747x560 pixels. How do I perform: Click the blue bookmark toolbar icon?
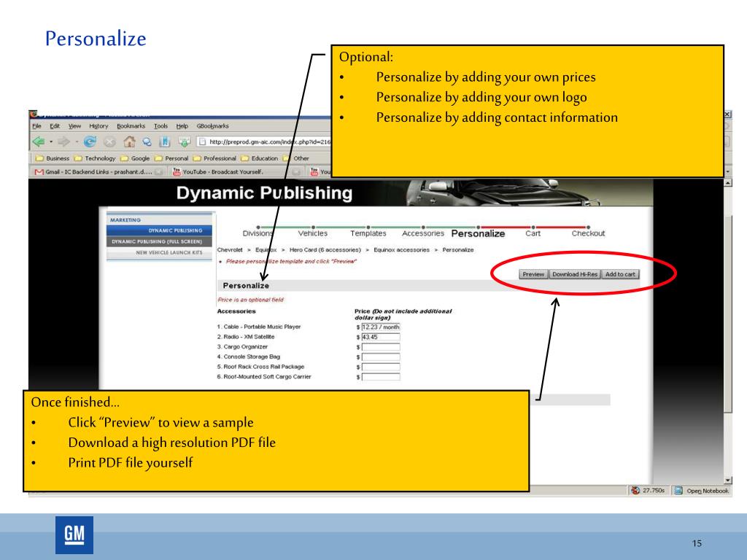point(165,141)
